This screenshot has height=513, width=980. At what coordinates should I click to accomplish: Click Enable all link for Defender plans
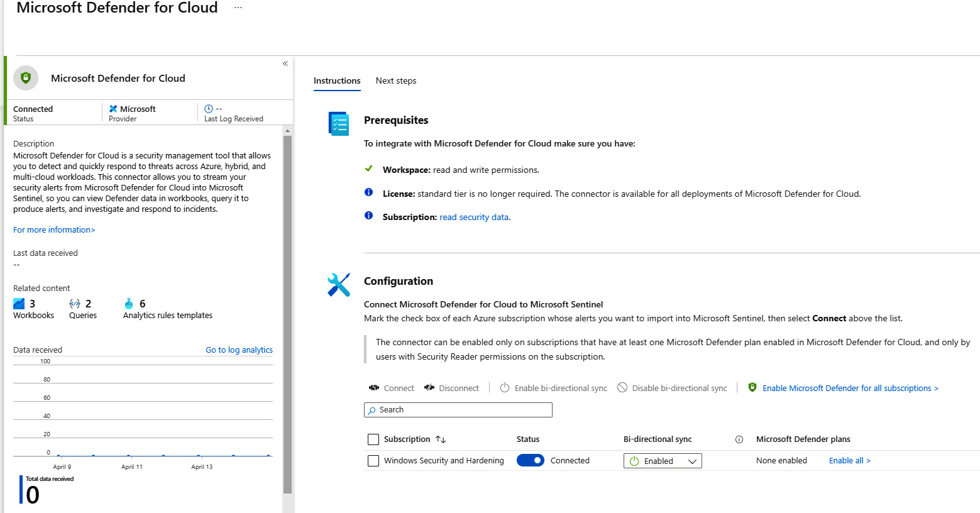click(850, 460)
